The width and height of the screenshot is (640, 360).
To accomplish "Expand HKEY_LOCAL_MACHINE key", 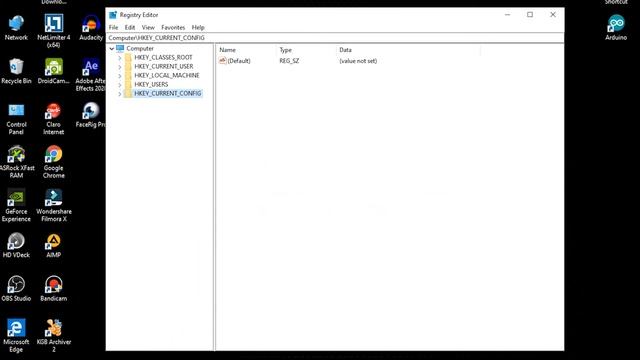I will tap(120, 76).
